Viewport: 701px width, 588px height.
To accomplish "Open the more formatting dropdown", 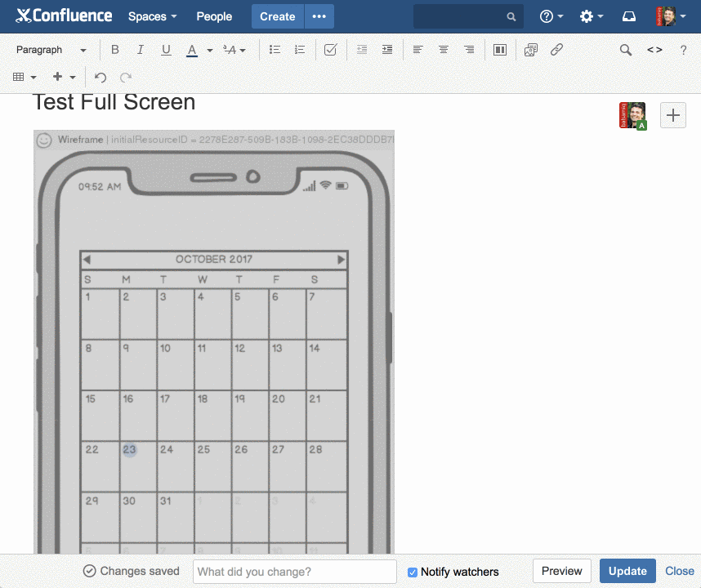I will [x=234, y=50].
